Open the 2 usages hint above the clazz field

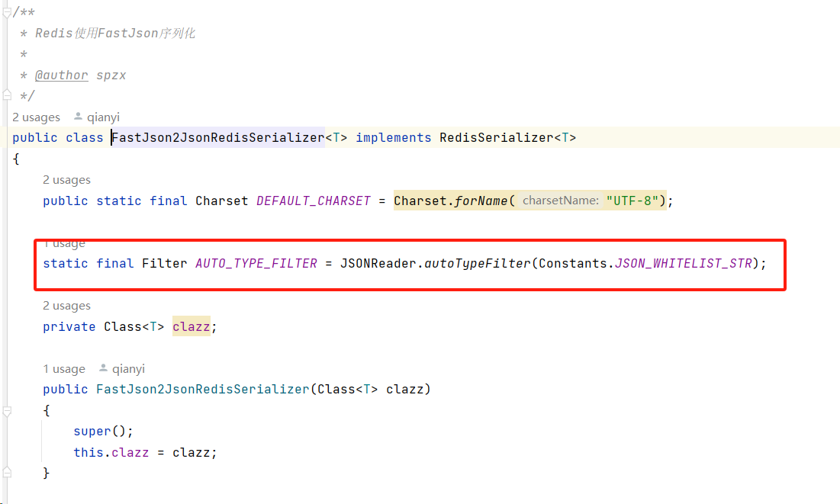click(x=67, y=306)
